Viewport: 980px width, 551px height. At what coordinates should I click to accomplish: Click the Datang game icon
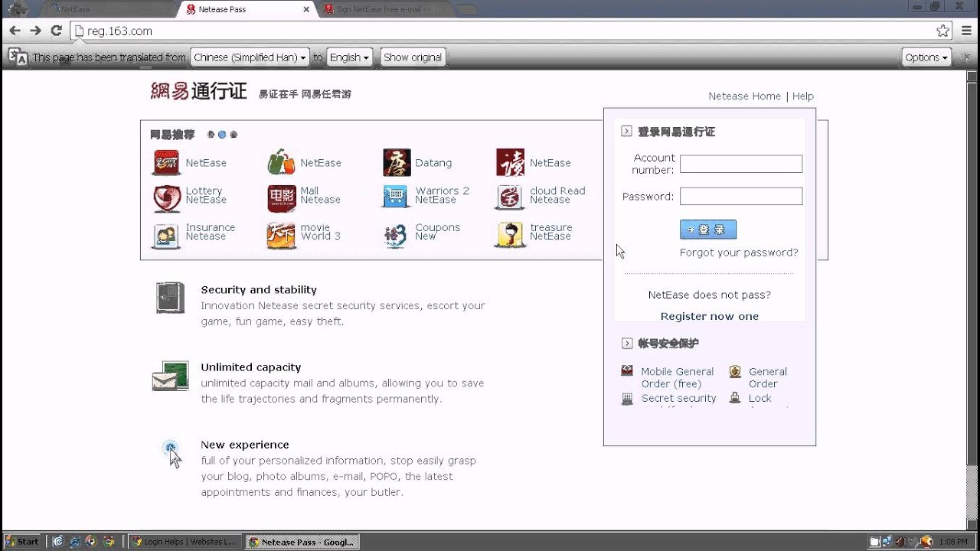(397, 162)
